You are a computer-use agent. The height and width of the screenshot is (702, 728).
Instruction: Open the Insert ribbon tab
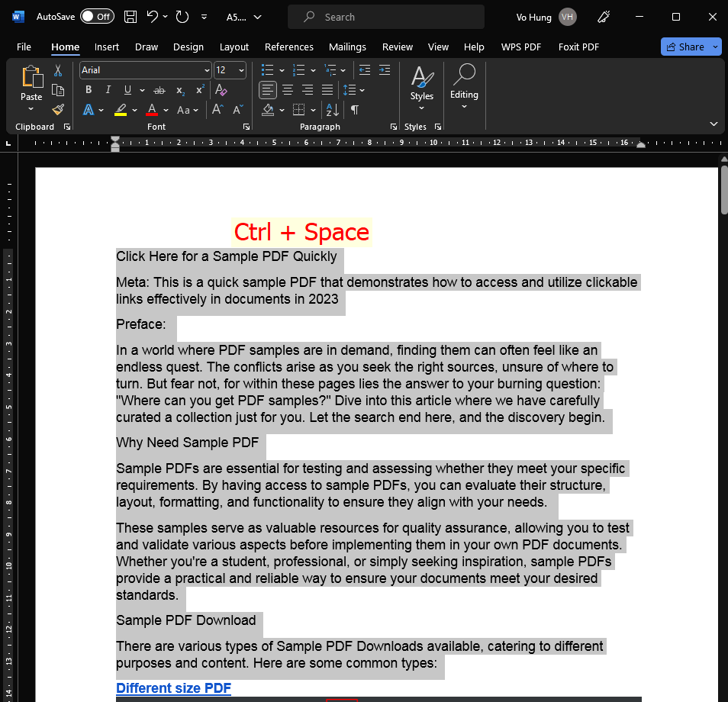point(107,47)
